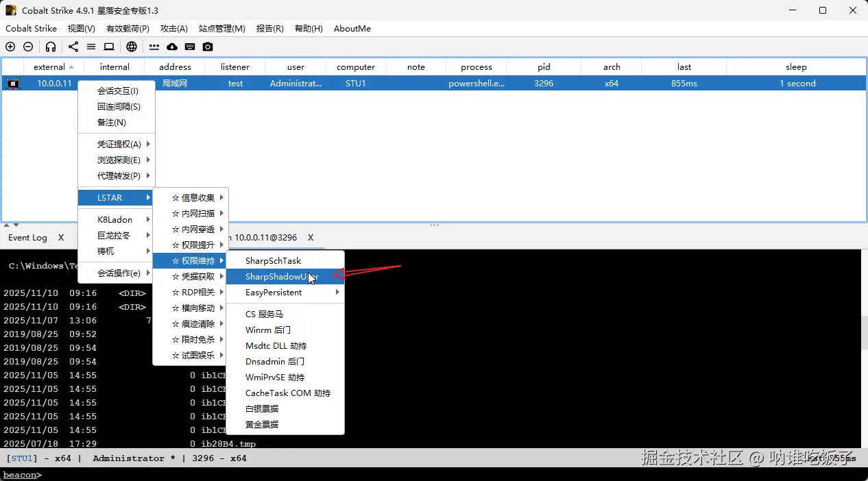Choose Dnsadmin 后门 menu entry
Viewport: 868px width, 481px height.
(x=285, y=362)
